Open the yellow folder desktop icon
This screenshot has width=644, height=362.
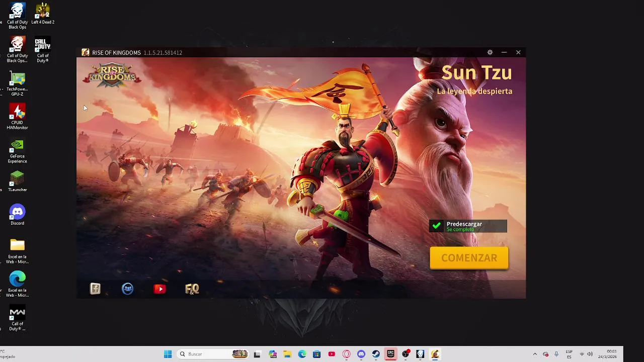[x=17, y=251]
